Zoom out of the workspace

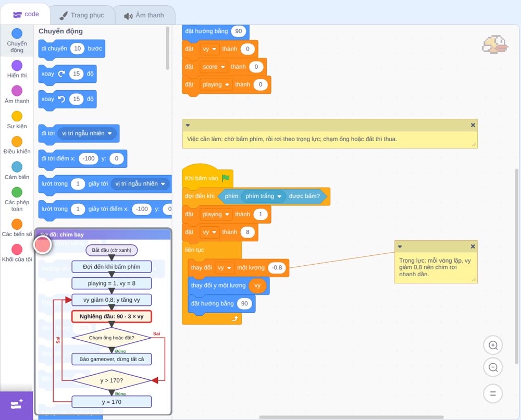[x=493, y=367]
